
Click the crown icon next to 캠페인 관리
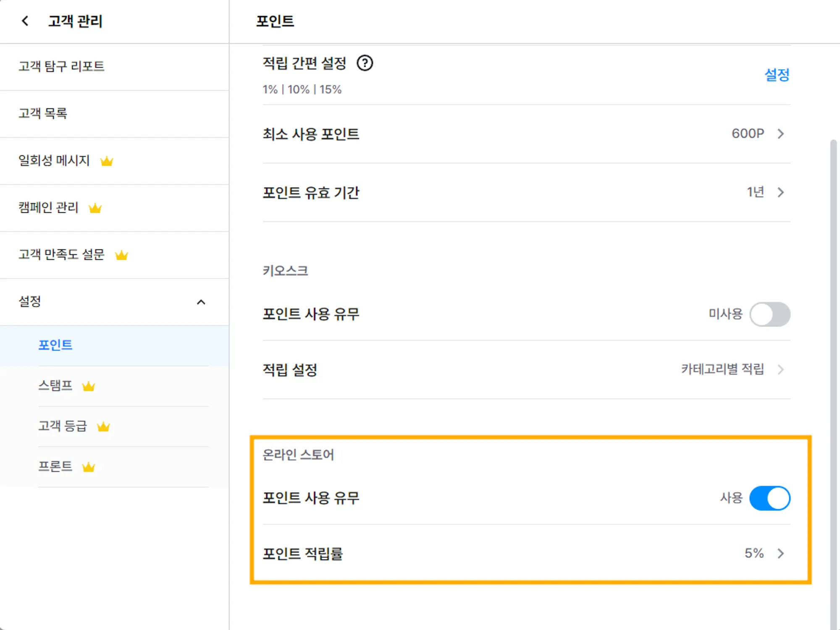point(95,208)
